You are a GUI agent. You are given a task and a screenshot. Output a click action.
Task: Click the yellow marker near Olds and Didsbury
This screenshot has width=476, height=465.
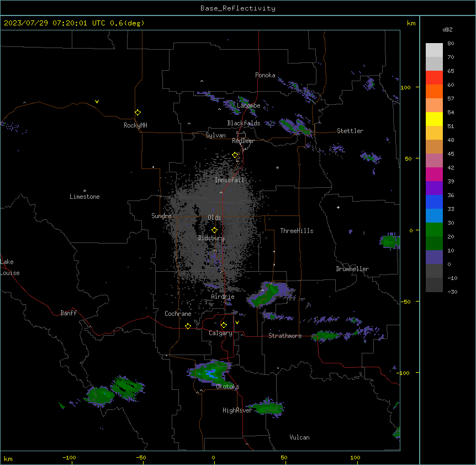coord(214,230)
